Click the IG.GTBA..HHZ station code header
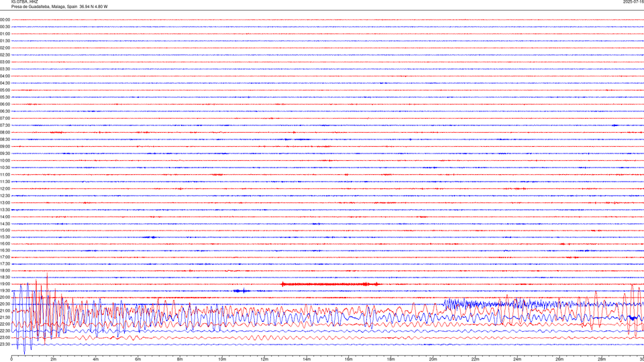 point(24,1)
